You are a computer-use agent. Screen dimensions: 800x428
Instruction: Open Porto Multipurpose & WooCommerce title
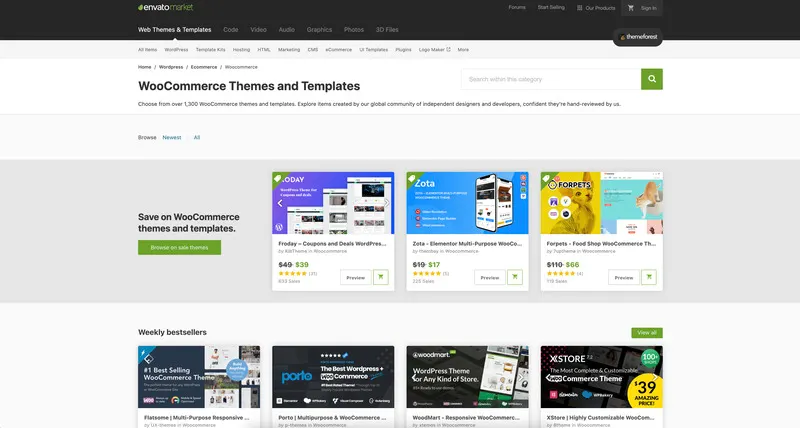click(332, 417)
